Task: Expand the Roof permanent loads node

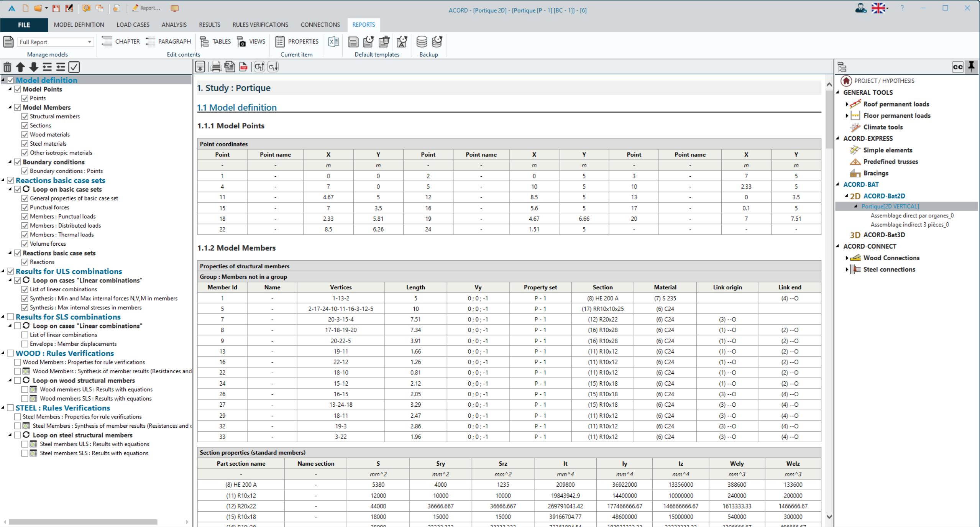Action: tap(847, 104)
